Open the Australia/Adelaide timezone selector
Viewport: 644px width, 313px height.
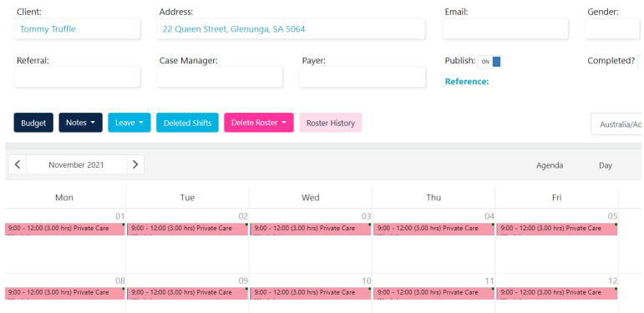pyautogui.click(x=617, y=124)
